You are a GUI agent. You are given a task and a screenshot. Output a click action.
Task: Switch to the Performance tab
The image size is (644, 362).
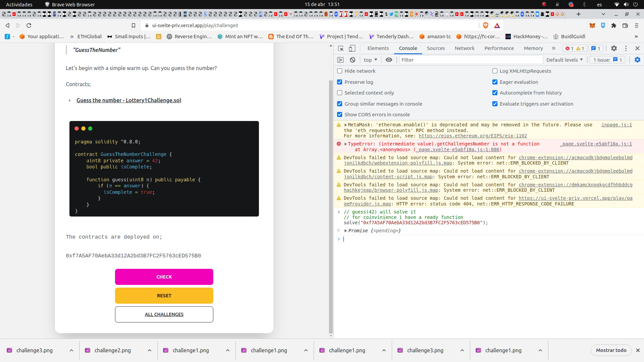499,48
